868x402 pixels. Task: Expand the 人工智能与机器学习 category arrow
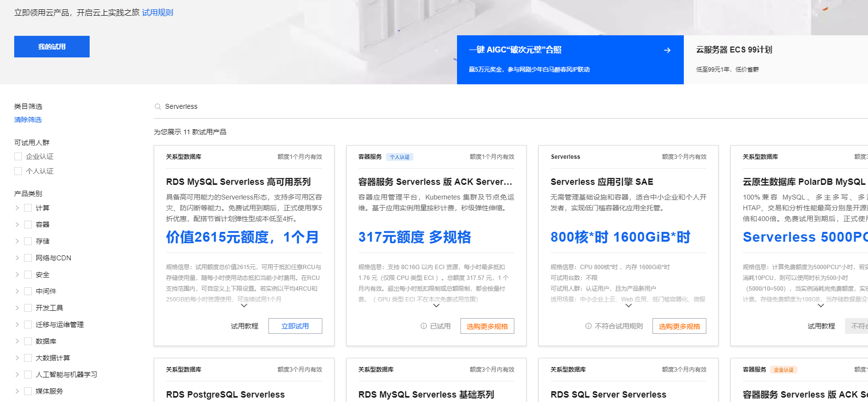coord(17,375)
